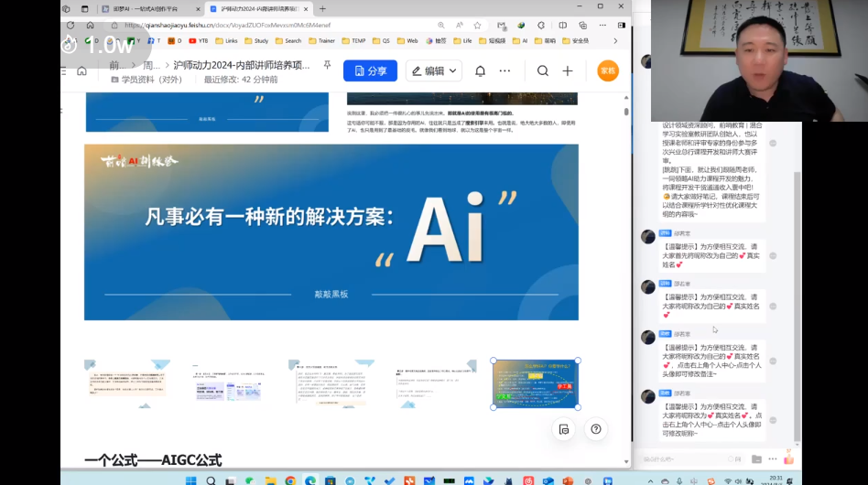Open the Links bookmarks folder
The image size is (868, 485).
(x=226, y=41)
